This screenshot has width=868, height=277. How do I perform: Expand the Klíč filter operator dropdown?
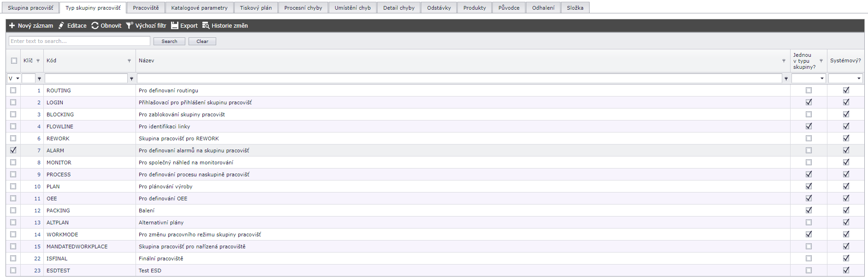tap(18, 78)
